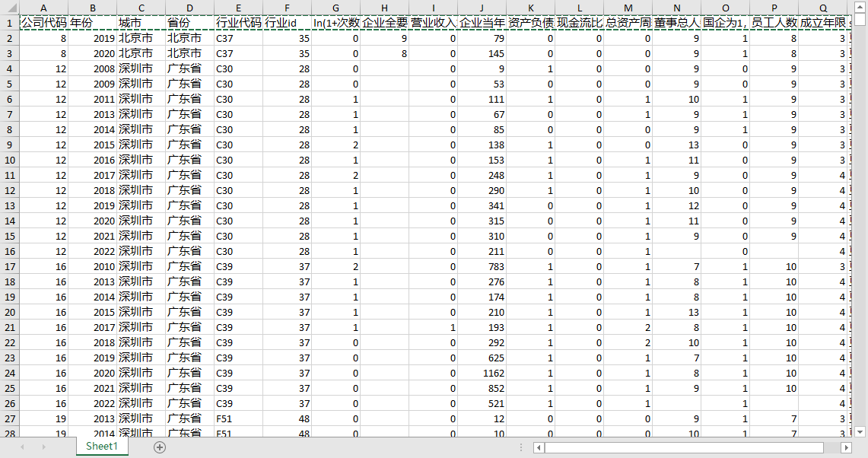Click sheet navigation previous arrow
The width and height of the screenshot is (868, 458).
pos(22,447)
